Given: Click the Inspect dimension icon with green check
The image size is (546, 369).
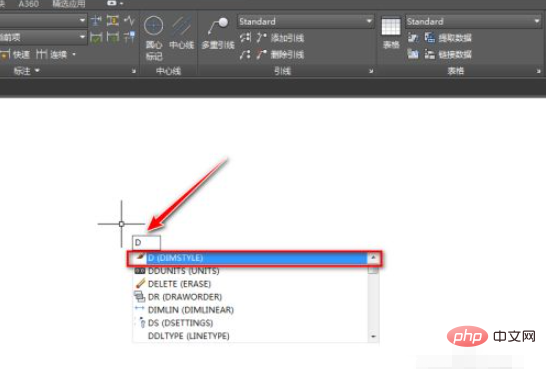Looking at the screenshot, I should coord(96,37).
